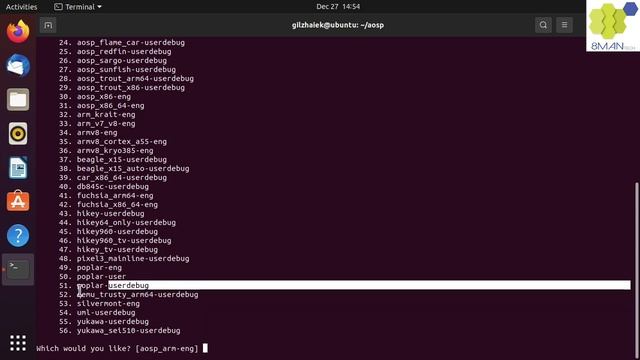
Task: Click line 49 poplar-eng
Action: click(90, 267)
